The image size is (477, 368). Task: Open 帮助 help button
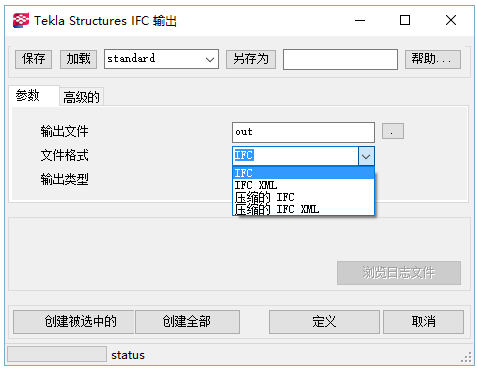coord(433,59)
